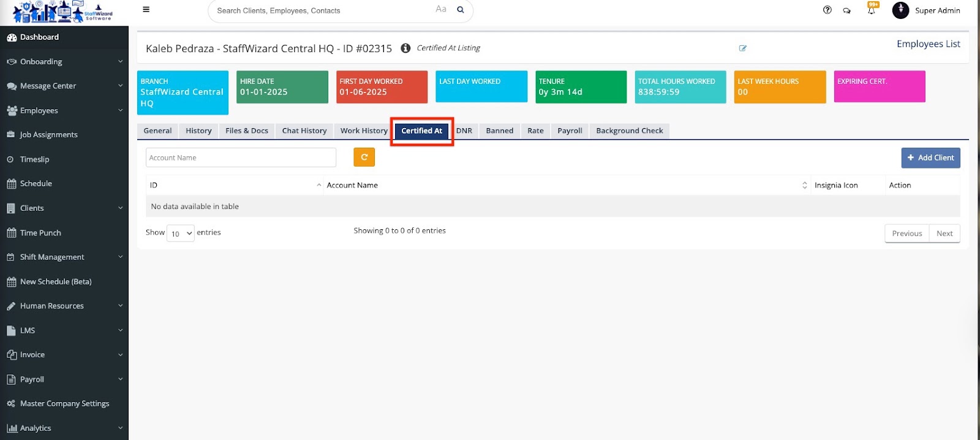Open the Background Check tab
Image resolution: width=980 pixels, height=440 pixels.
coord(629,131)
